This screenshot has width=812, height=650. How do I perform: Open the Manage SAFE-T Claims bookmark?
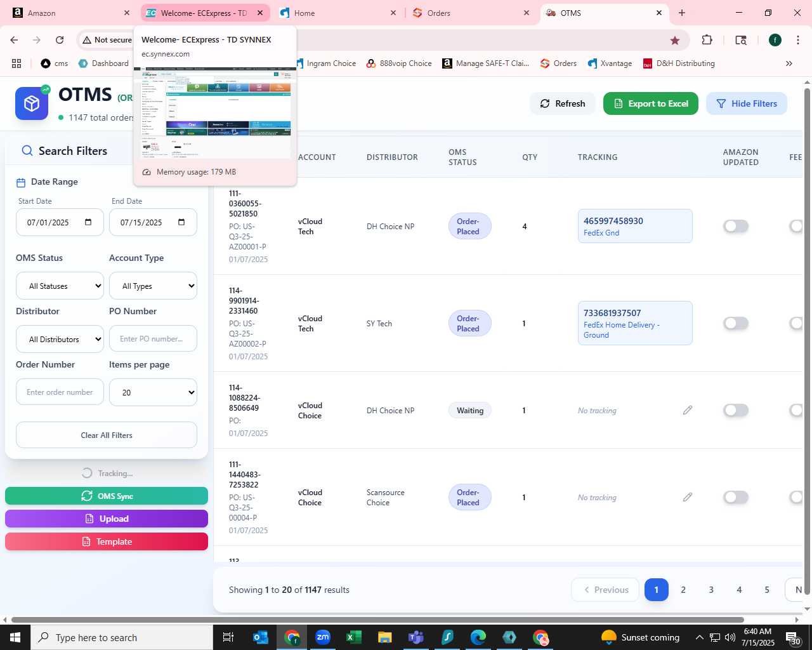(x=486, y=63)
